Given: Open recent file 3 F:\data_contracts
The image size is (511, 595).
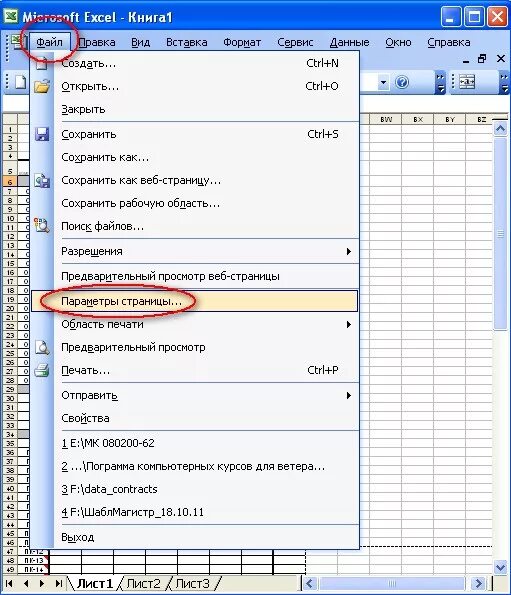Looking at the screenshot, I should (x=195, y=489).
